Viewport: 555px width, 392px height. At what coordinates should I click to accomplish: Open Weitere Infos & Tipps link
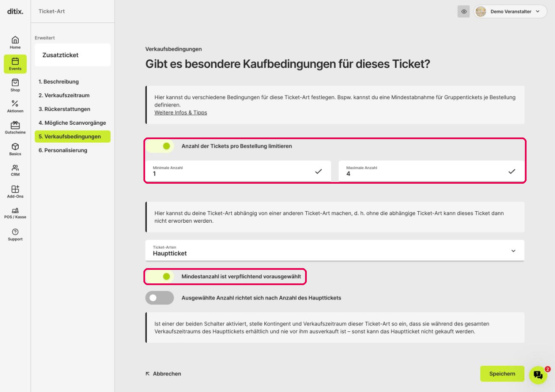[x=181, y=112]
